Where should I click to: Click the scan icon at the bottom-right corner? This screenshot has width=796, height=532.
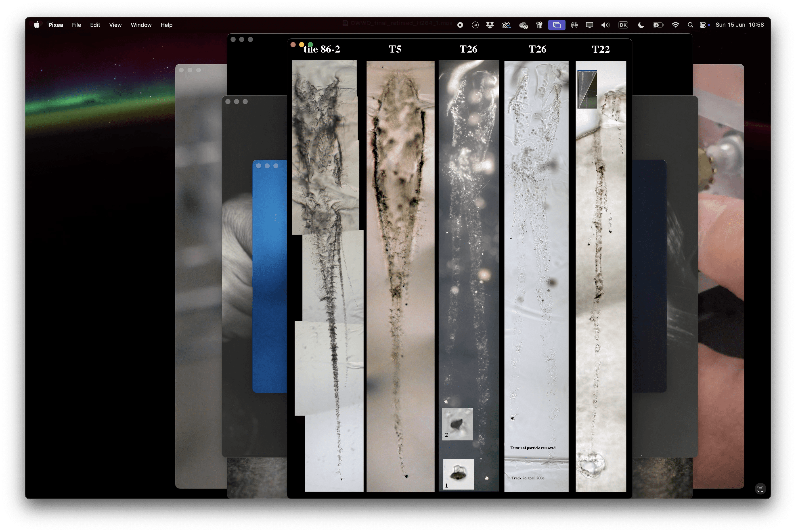[760, 489]
